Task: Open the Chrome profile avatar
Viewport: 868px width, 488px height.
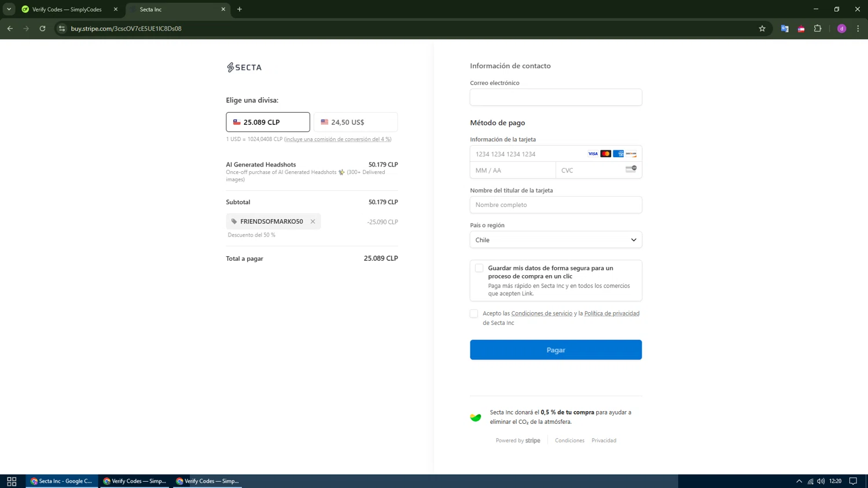Action: (x=842, y=28)
